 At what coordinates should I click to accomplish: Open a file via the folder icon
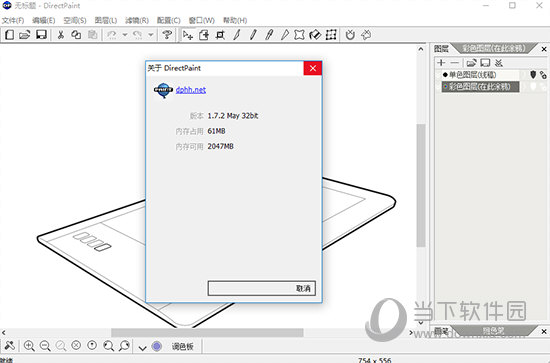point(25,35)
